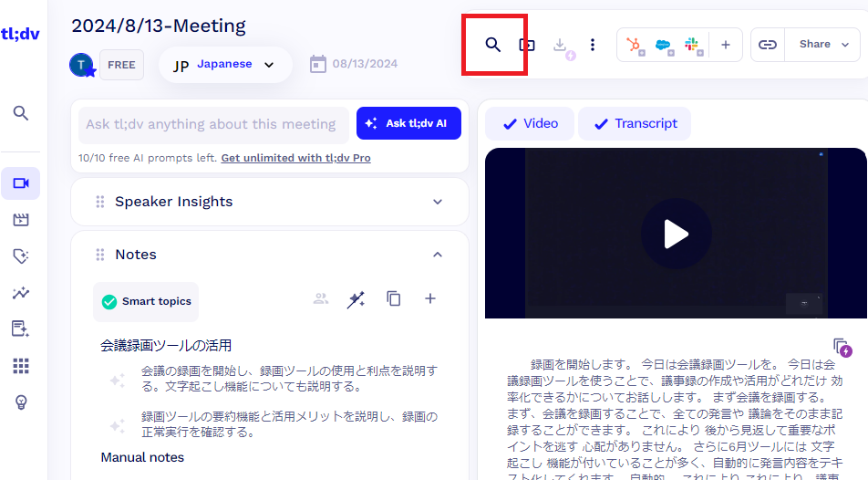This screenshot has width=868, height=480.
Task: Collapse the Notes section
Action: [438, 255]
